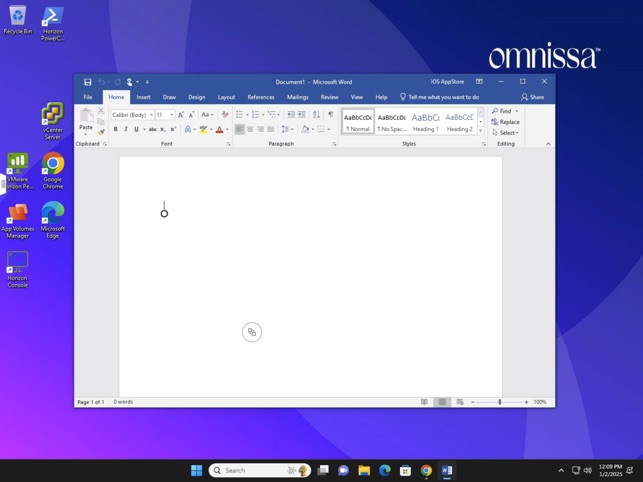Click the zoom slider handle in status bar

499,402
